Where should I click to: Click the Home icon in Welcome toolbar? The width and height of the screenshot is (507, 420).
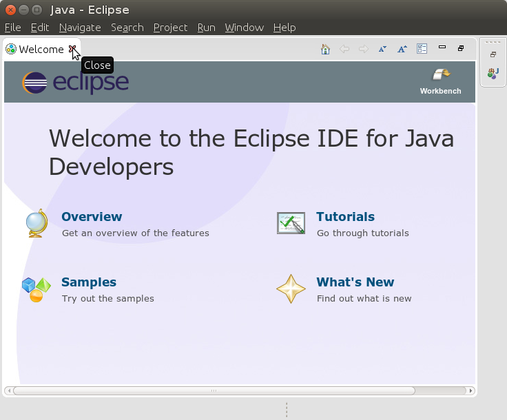(x=326, y=49)
